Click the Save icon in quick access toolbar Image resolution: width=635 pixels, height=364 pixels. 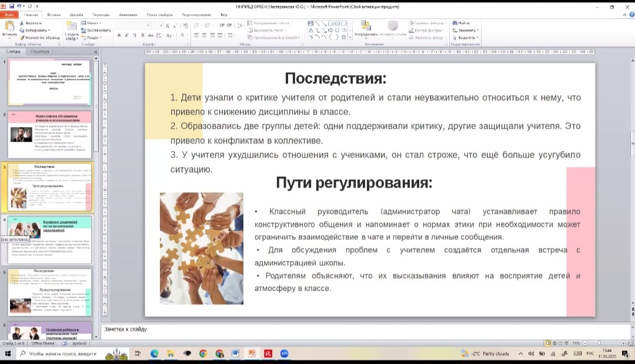pyautogui.click(x=12, y=6)
